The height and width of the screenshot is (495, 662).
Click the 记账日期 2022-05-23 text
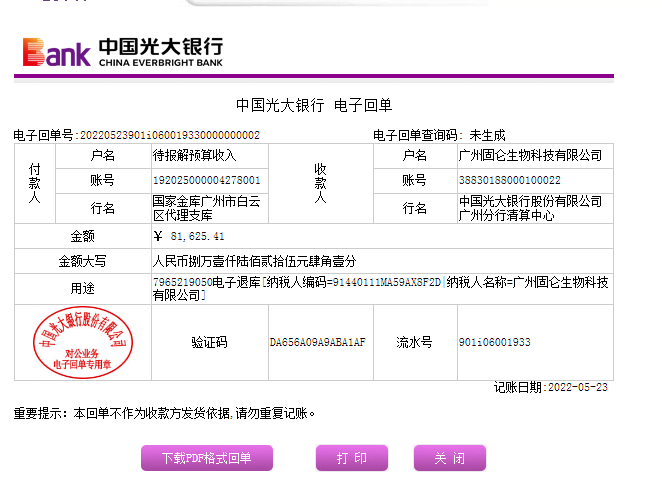point(551,387)
